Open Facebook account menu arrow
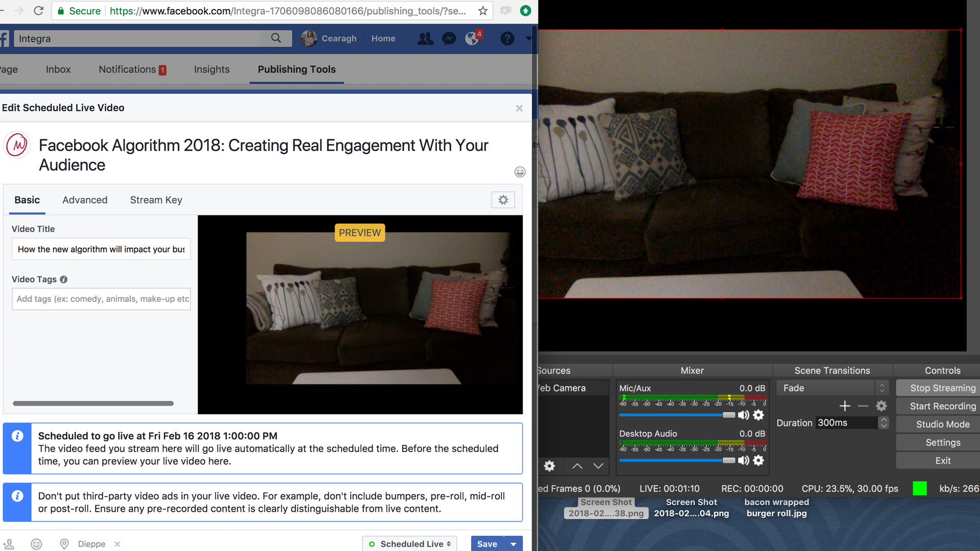980x551 pixels. 528,38
